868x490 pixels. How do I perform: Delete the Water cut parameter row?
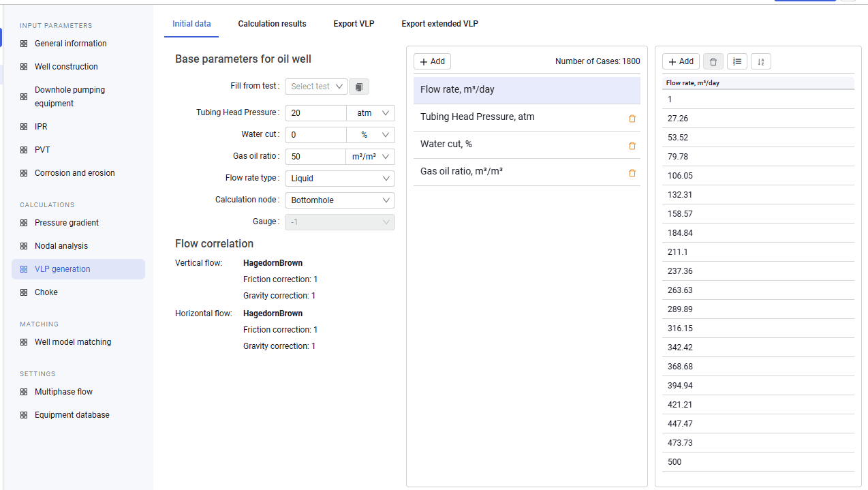coord(632,146)
